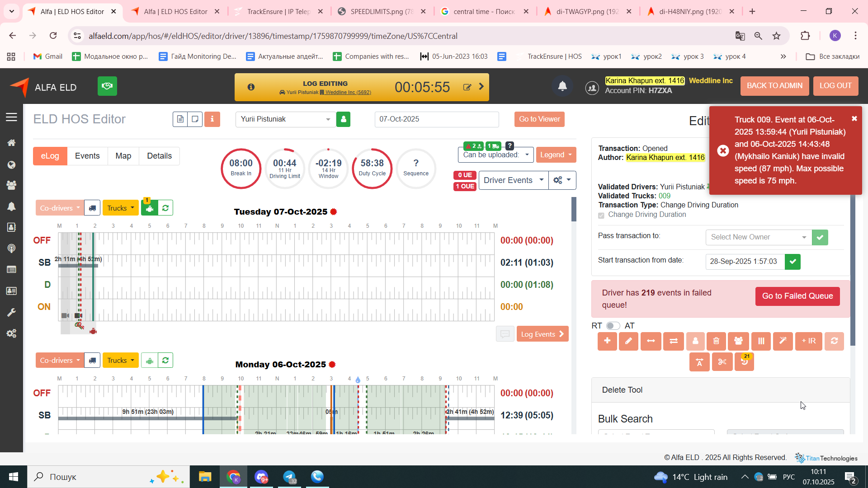Click the magic wand tool button
This screenshot has width=868, height=488.
click(x=783, y=341)
